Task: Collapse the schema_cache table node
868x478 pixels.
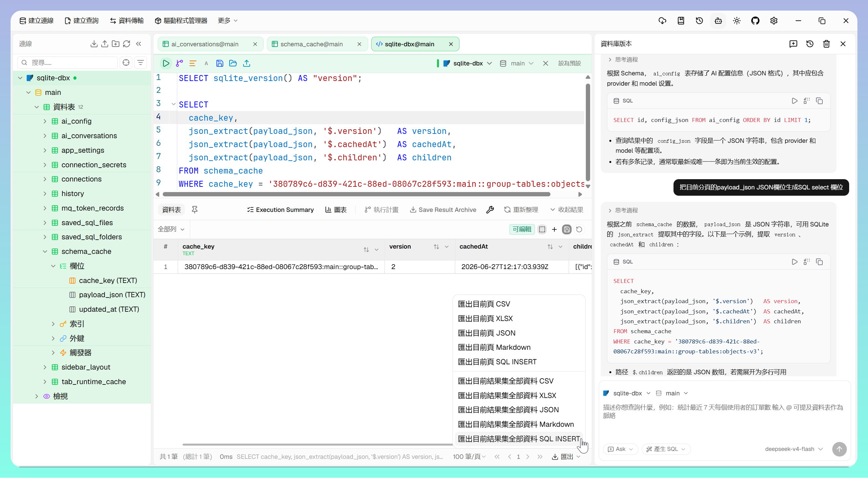Action: (x=45, y=252)
